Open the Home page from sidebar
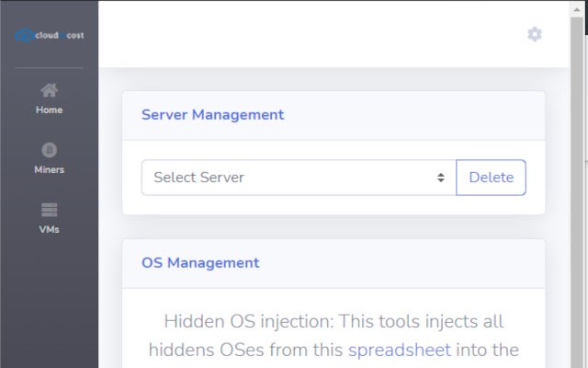588x368 pixels. click(x=49, y=99)
